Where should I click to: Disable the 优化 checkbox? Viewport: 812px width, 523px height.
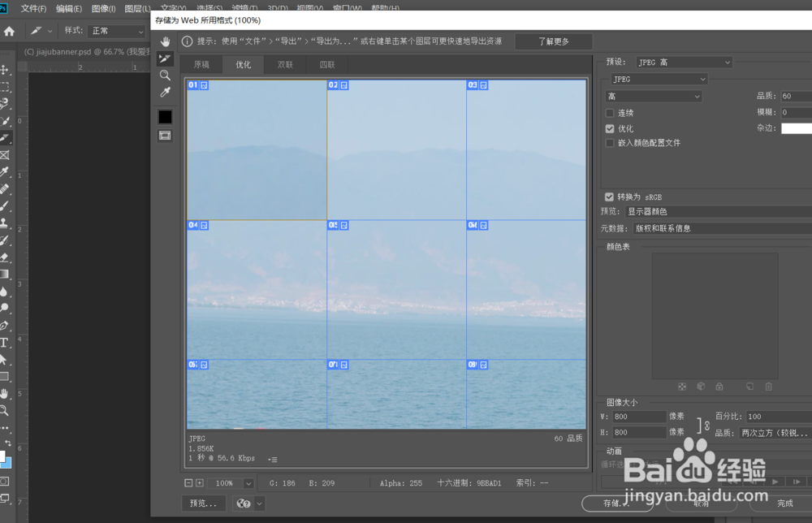pyautogui.click(x=609, y=128)
